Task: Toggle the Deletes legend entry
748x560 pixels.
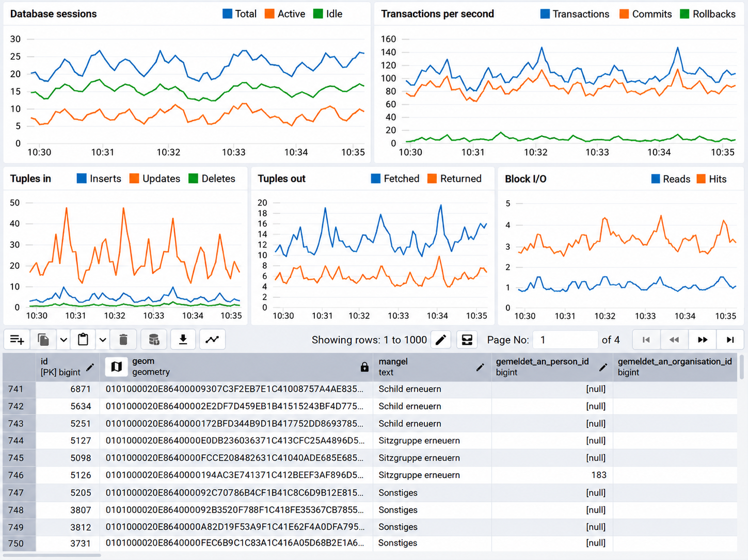Action: 212,179
